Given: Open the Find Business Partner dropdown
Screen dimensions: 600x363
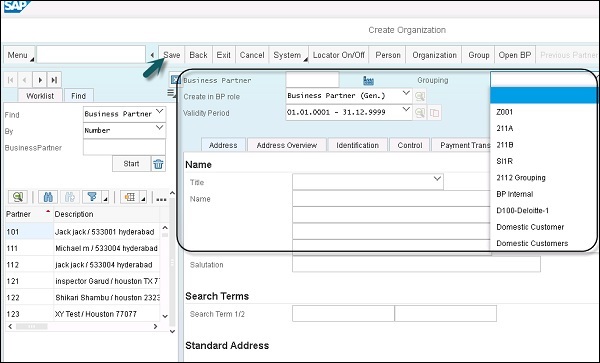Looking at the screenshot, I should coord(160,111).
